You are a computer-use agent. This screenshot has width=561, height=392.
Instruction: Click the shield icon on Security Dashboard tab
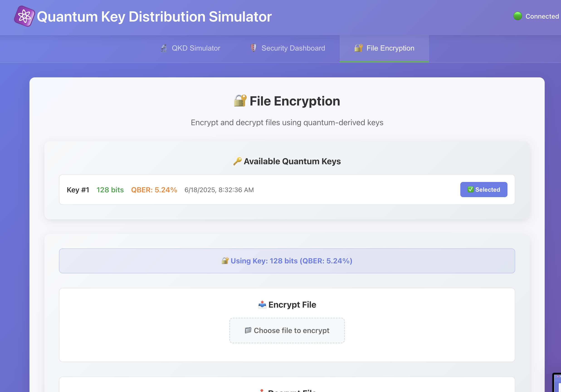(x=253, y=48)
